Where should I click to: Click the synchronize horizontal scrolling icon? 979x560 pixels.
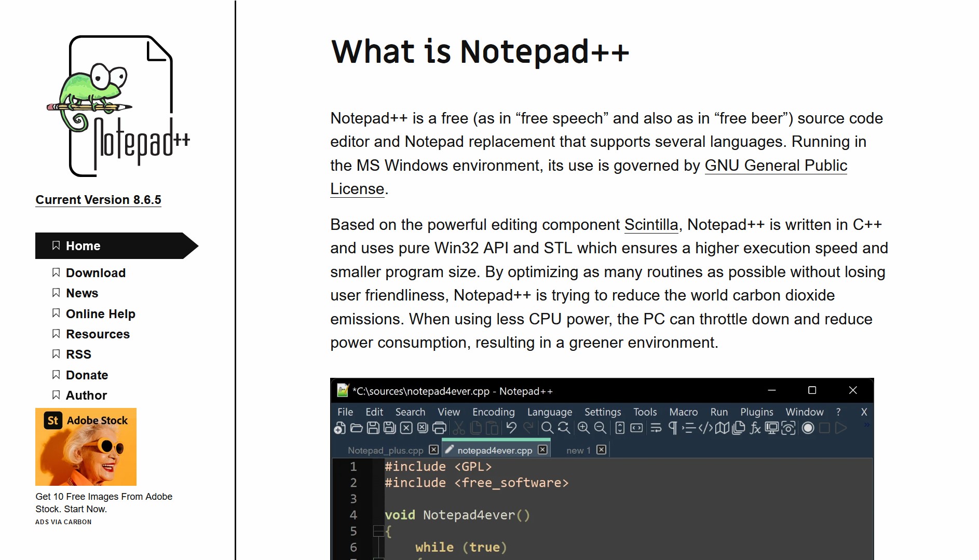click(x=636, y=428)
